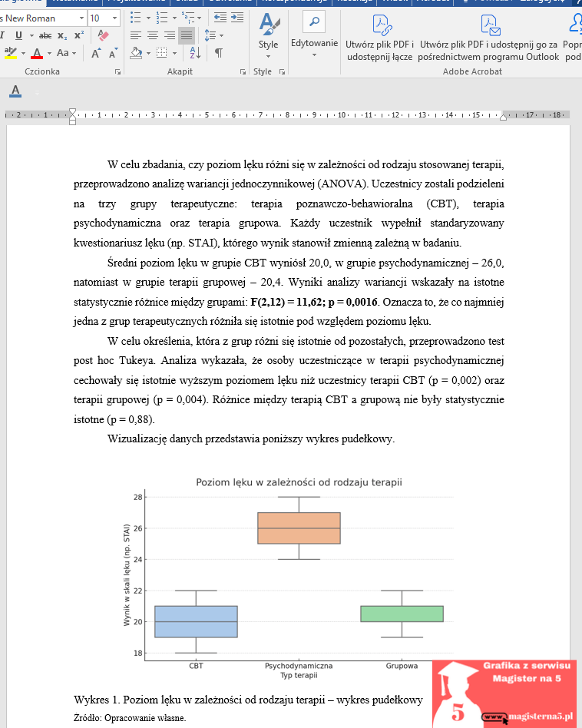This screenshot has width=582, height=728.
Task: Decrease the paragraph indent
Action: point(220,18)
